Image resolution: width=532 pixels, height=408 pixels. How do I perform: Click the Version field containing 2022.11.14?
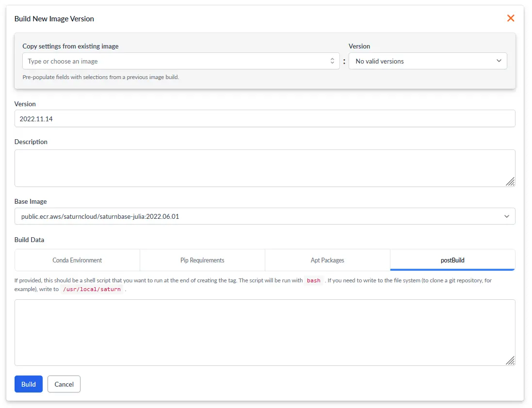(264, 118)
